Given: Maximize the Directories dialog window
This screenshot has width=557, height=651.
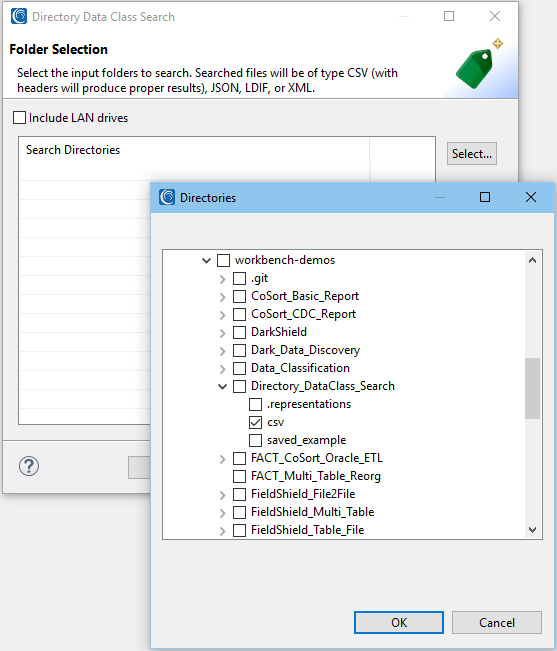Looking at the screenshot, I should point(485,197).
